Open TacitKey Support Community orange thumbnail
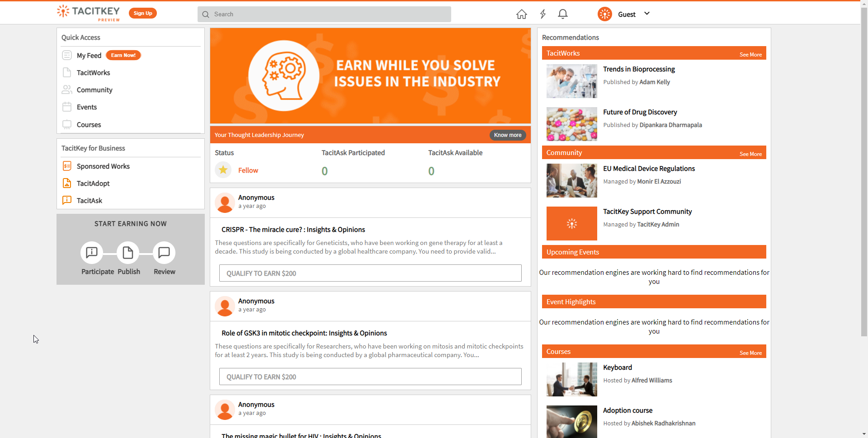This screenshot has height=438, width=868. 572,223
